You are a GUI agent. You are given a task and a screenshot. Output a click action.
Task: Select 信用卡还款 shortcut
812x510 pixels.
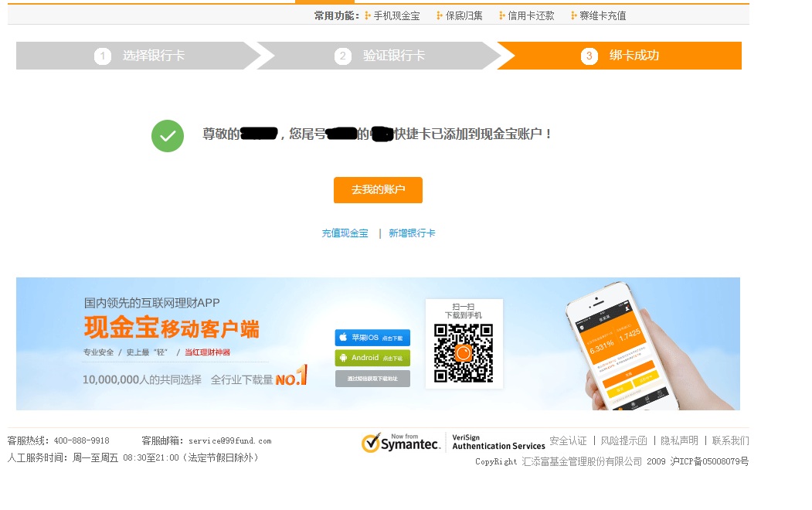pyautogui.click(x=531, y=15)
